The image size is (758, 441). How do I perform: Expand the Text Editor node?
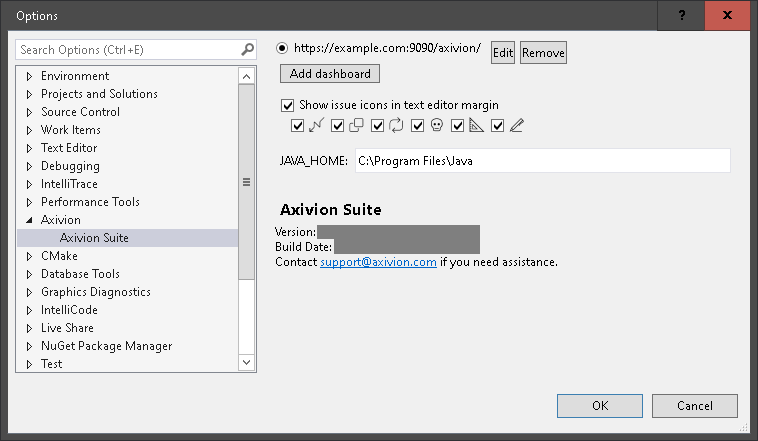pyautogui.click(x=29, y=148)
